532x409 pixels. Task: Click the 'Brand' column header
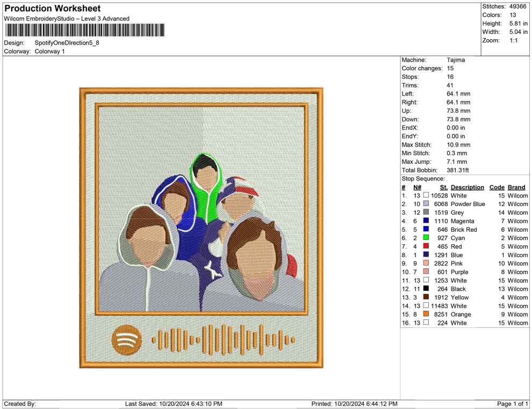point(516,187)
